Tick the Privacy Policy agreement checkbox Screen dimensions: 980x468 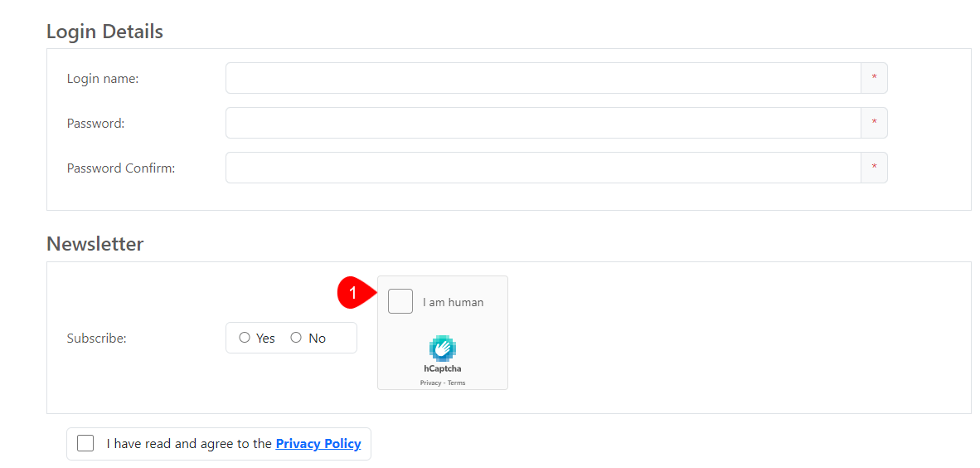pyautogui.click(x=85, y=443)
